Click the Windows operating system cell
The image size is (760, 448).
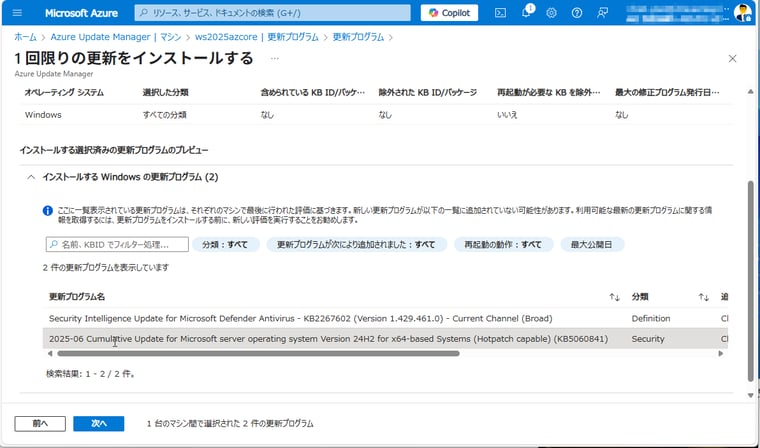tap(43, 115)
